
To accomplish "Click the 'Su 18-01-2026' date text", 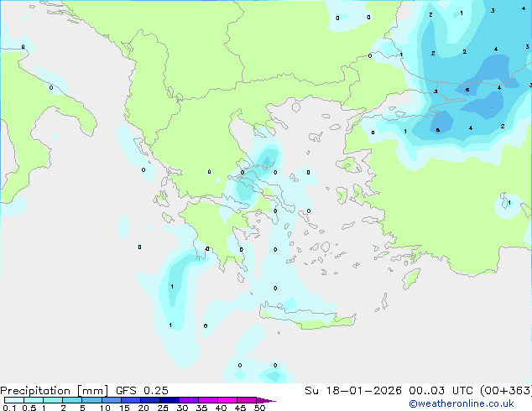I will (353, 391).
